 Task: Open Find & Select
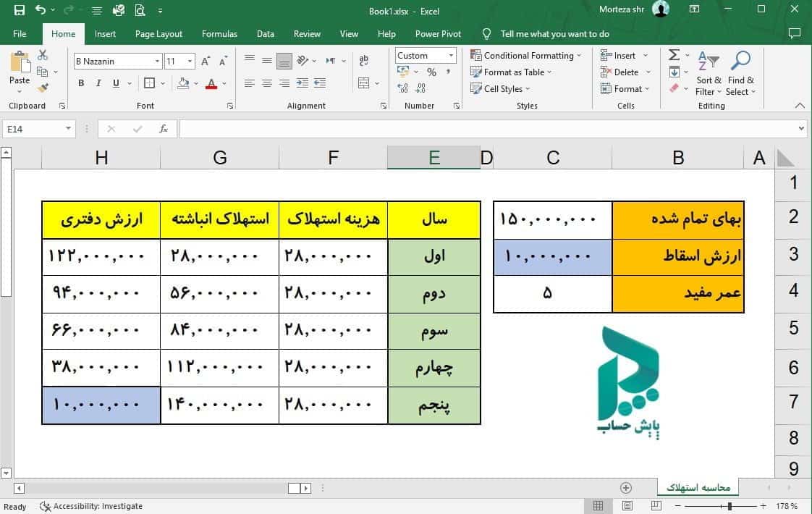(740, 73)
